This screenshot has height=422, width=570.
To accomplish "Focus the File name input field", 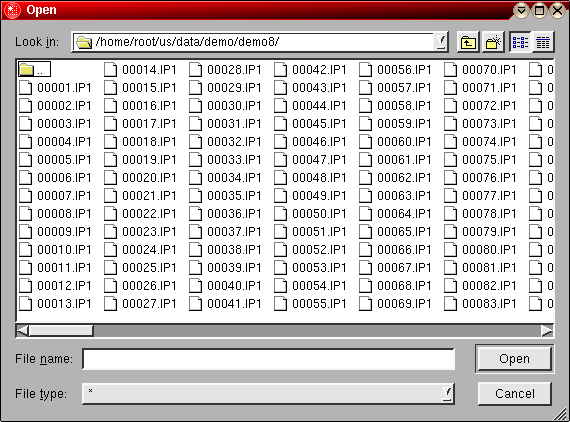I will [x=268, y=359].
